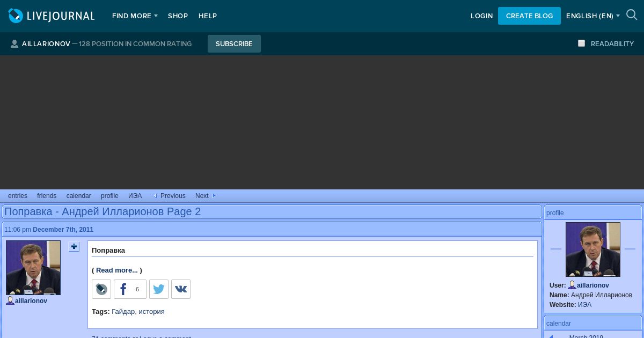Click the LiveJournal logo

coord(52,16)
